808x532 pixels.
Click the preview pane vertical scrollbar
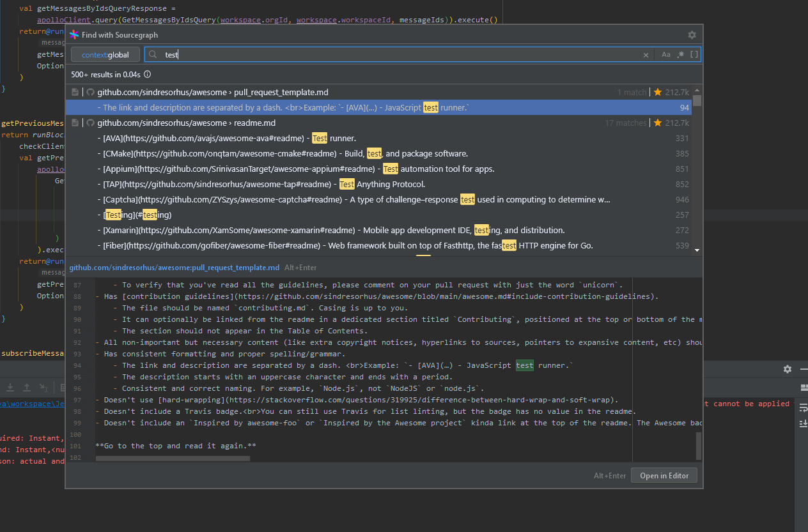click(699, 445)
